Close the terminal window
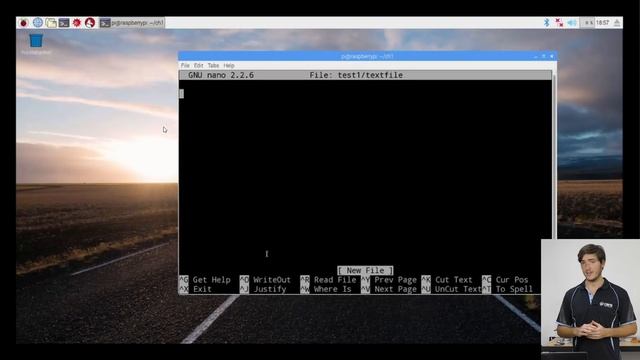This screenshot has height=360, width=640. 551,56
